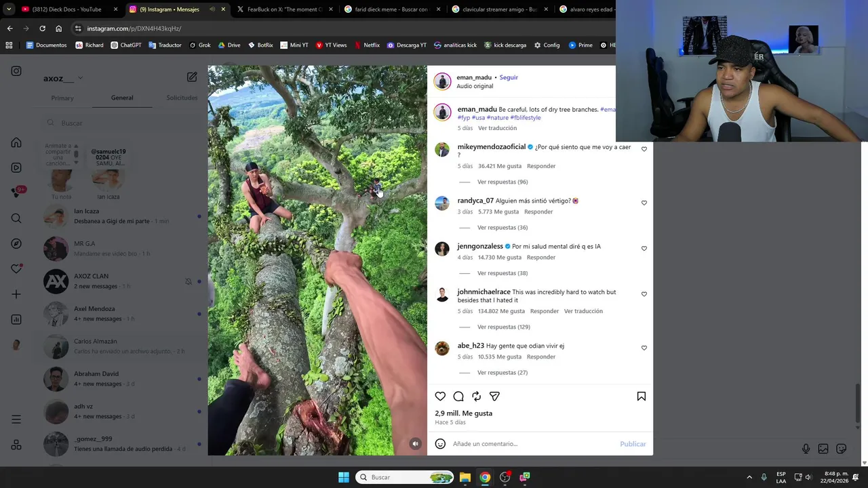Create new post with plus icon
Viewport: 868px width, 488px height.
click(16, 294)
